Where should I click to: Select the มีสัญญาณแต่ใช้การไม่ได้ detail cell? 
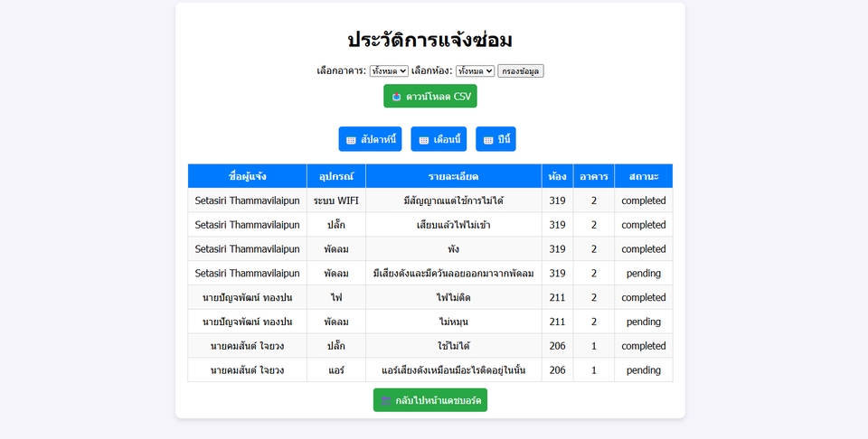pos(453,201)
